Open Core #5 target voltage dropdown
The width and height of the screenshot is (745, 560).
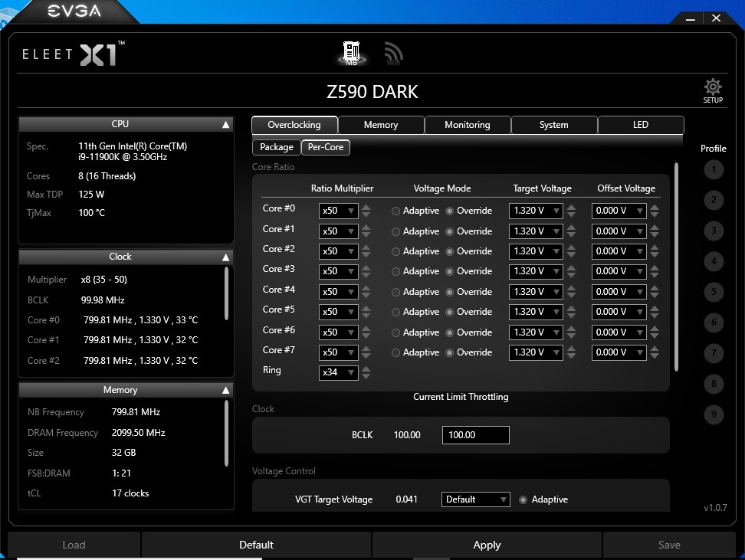pos(536,312)
